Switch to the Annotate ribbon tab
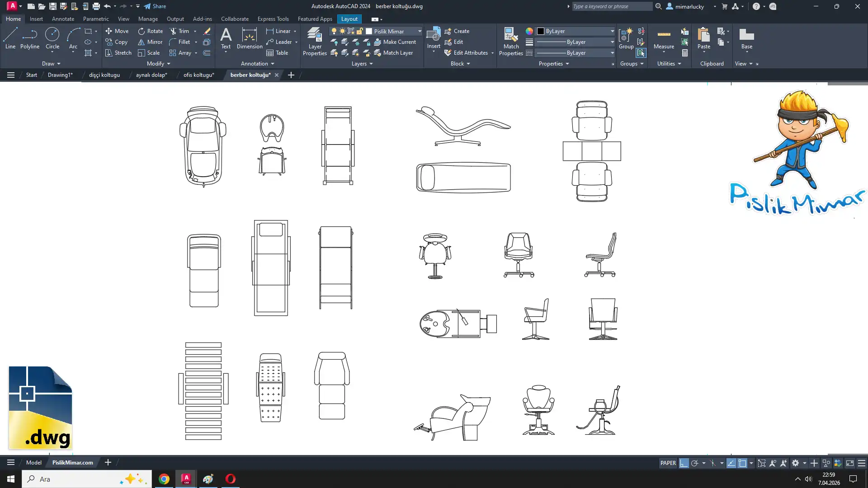 [63, 19]
